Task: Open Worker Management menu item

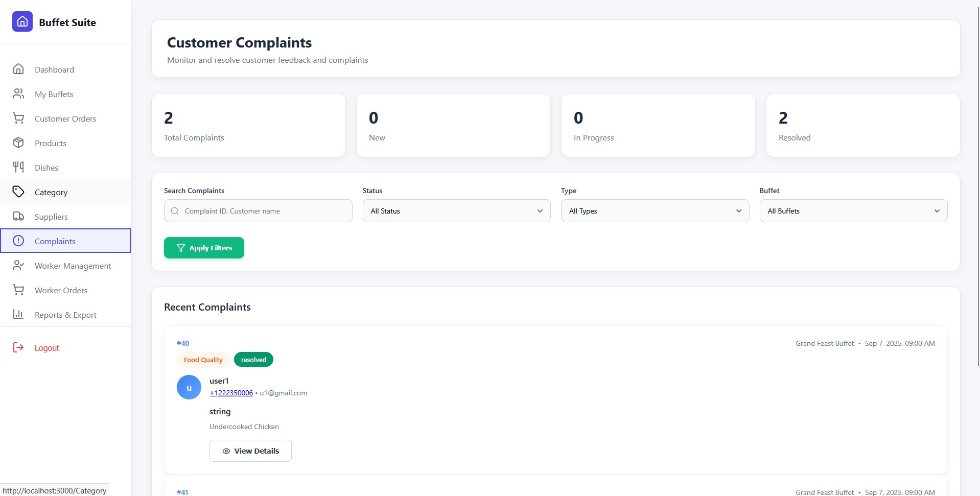Action: (73, 266)
